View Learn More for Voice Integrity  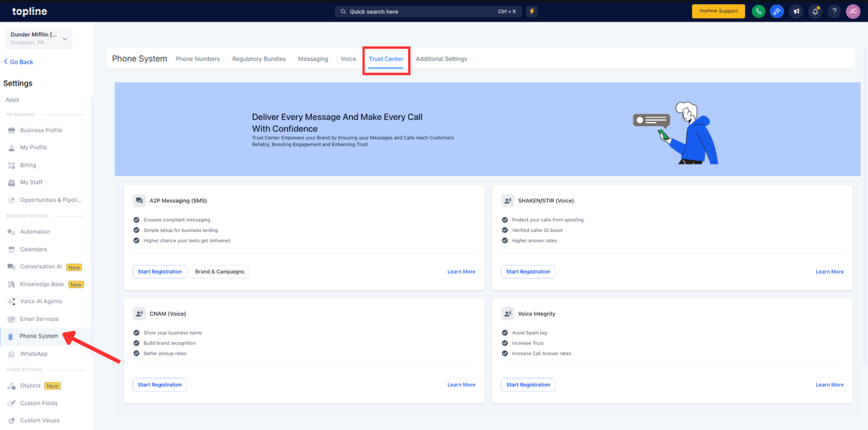(830, 385)
